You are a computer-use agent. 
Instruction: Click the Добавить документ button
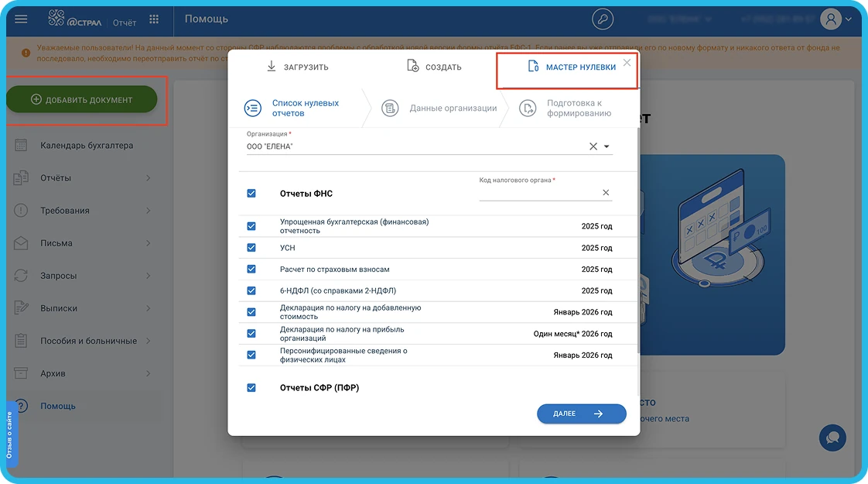pos(82,100)
